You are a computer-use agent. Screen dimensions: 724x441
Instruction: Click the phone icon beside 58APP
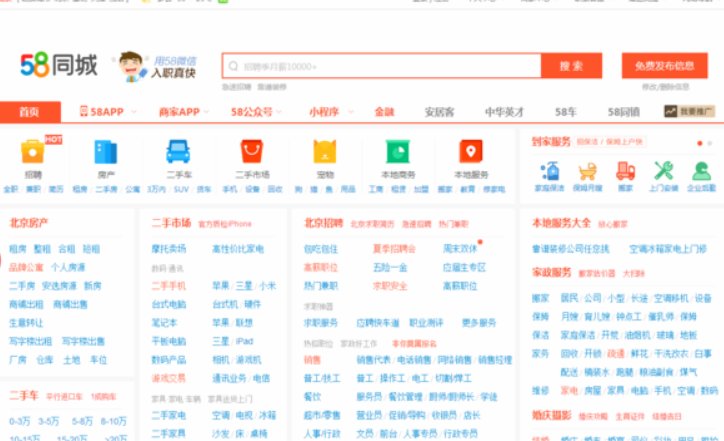pos(84,111)
